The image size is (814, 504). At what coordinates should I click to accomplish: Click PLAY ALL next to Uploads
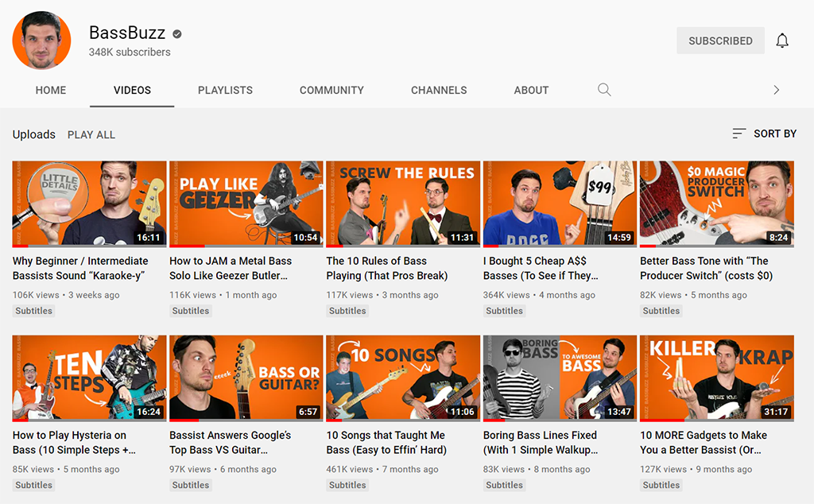coord(91,135)
